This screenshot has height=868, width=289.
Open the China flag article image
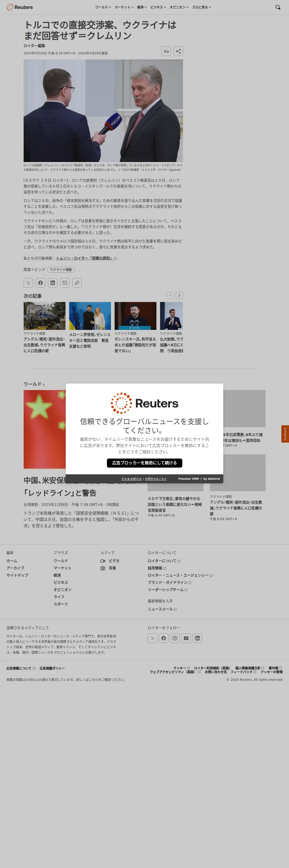tap(44, 429)
